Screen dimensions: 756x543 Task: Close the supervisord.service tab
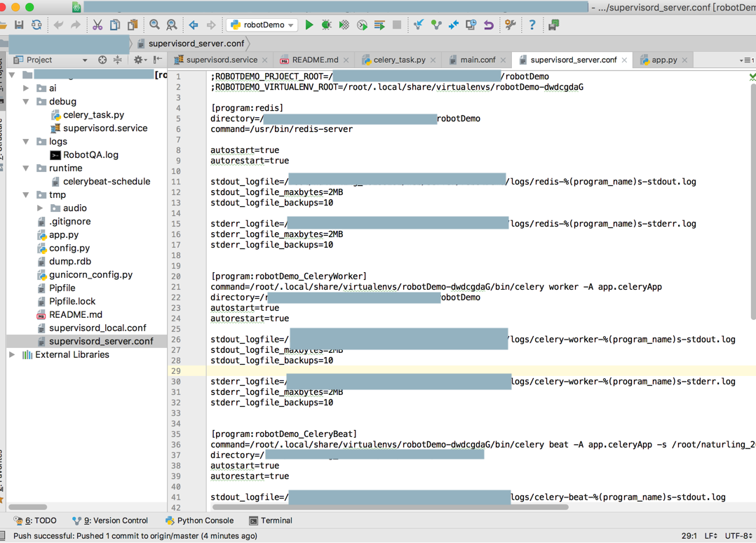[x=265, y=60]
